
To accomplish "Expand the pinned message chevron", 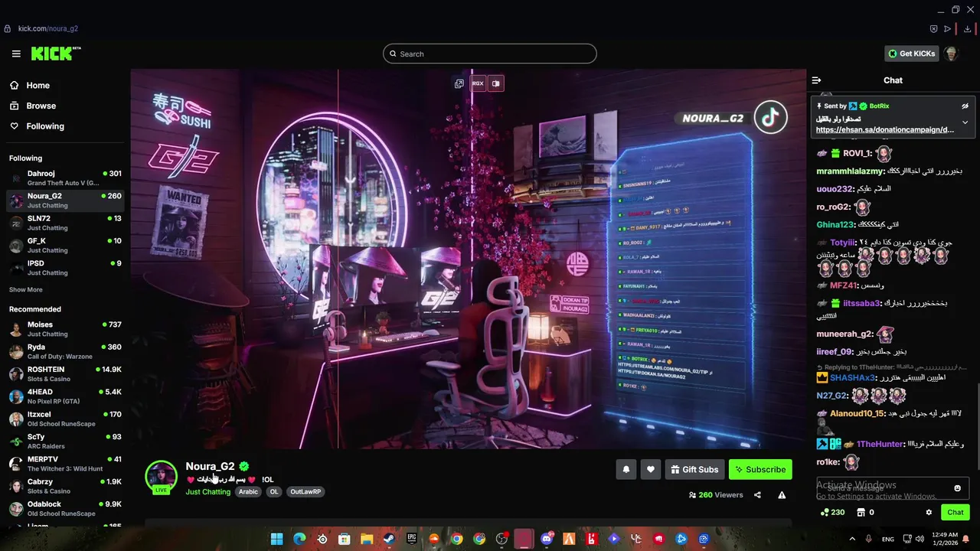I will [965, 122].
